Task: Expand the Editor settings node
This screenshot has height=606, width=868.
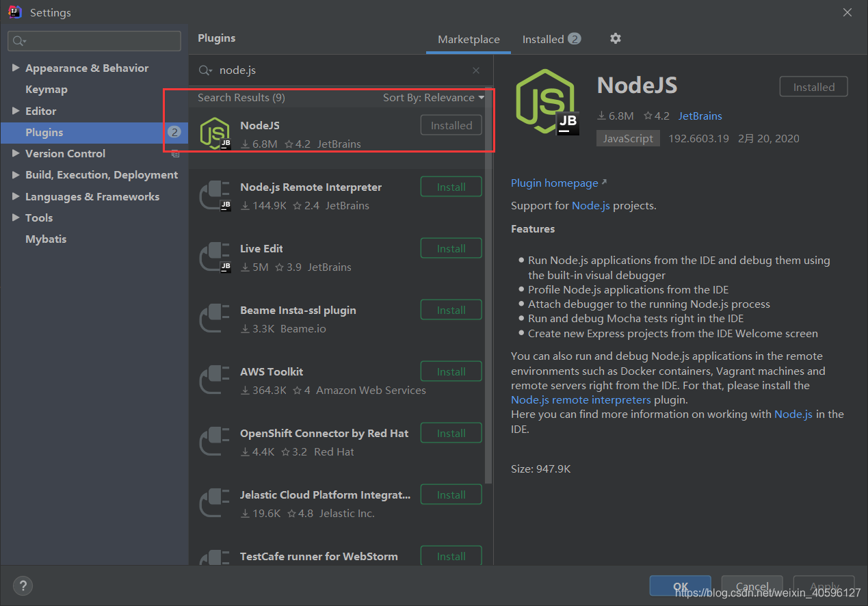Action: pyautogui.click(x=16, y=111)
